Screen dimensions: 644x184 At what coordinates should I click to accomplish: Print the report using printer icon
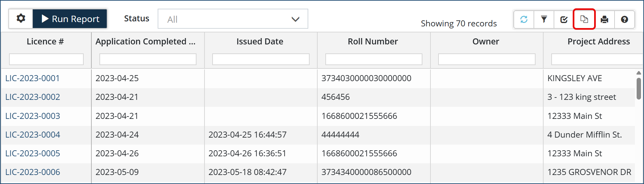coord(604,19)
